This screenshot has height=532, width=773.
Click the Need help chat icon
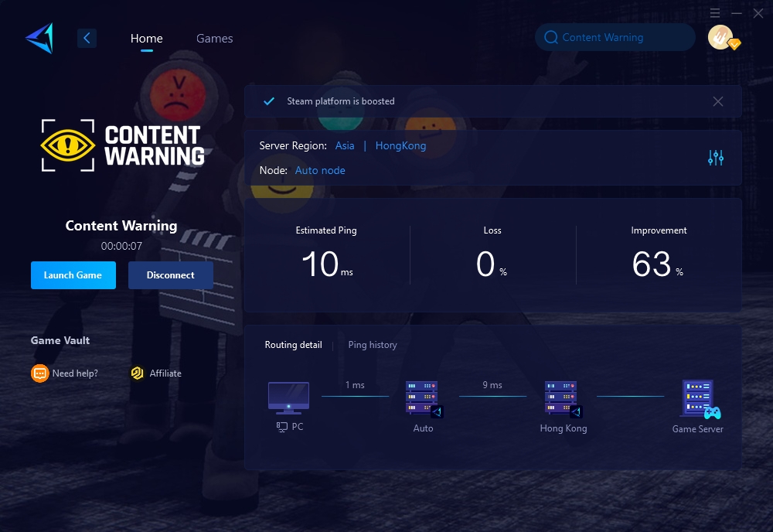(x=40, y=373)
